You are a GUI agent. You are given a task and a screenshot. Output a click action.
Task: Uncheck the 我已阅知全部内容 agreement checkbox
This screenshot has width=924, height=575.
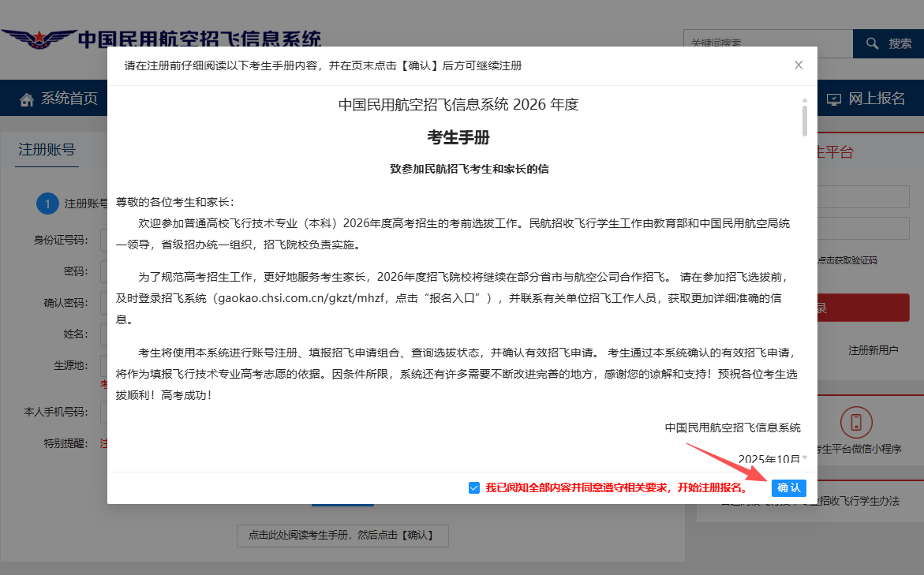[x=474, y=488]
